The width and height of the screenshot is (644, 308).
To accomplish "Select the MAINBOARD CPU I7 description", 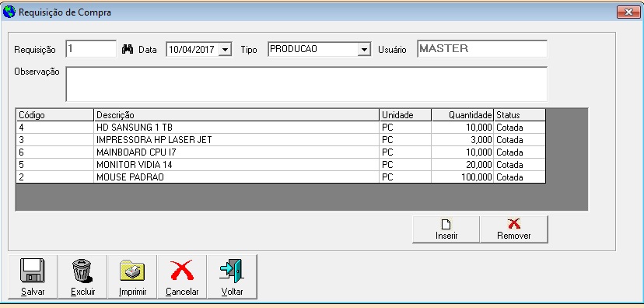I will tap(236, 152).
